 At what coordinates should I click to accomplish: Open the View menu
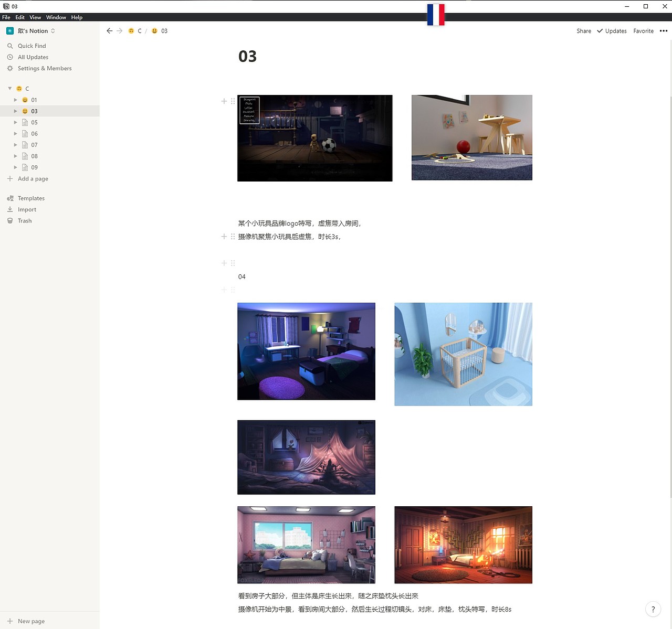point(35,17)
